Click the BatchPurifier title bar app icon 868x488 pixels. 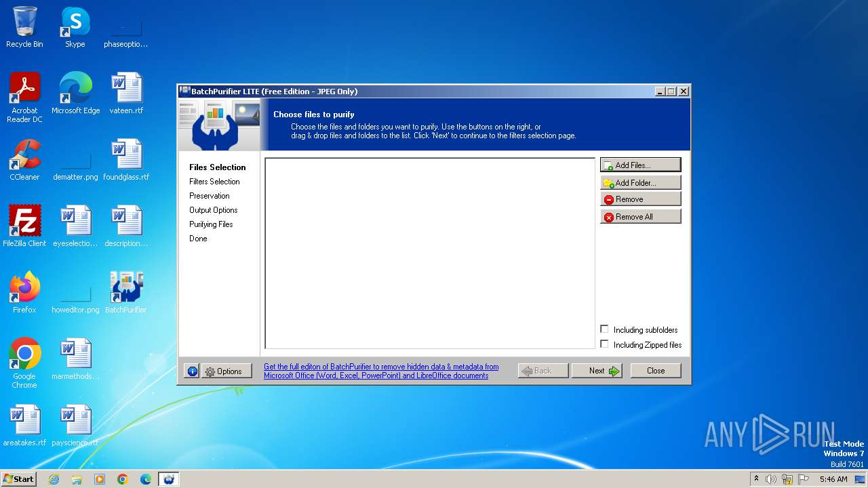pyautogui.click(x=184, y=91)
